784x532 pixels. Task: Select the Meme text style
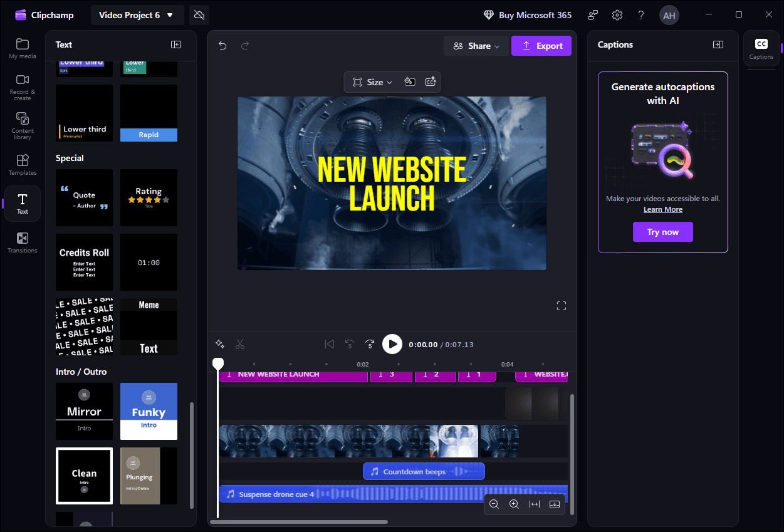(x=149, y=326)
